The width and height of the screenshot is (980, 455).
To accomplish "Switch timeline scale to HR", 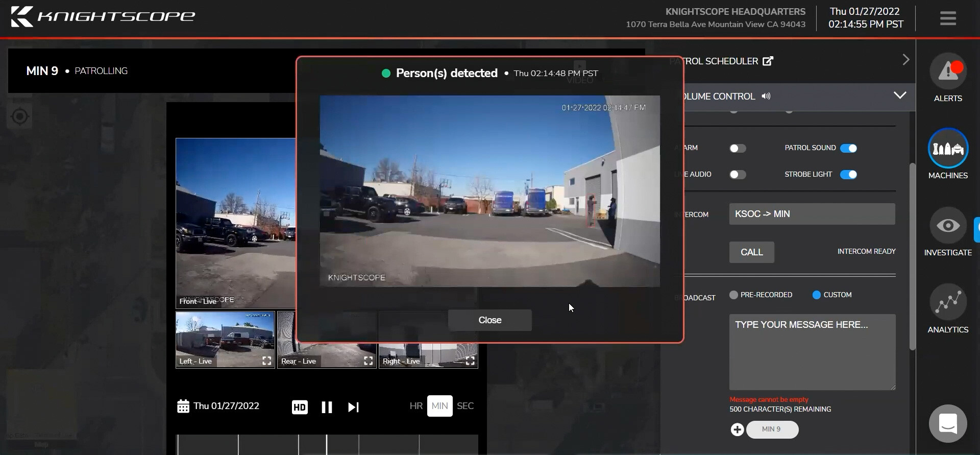I will pyautogui.click(x=416, y=406).
